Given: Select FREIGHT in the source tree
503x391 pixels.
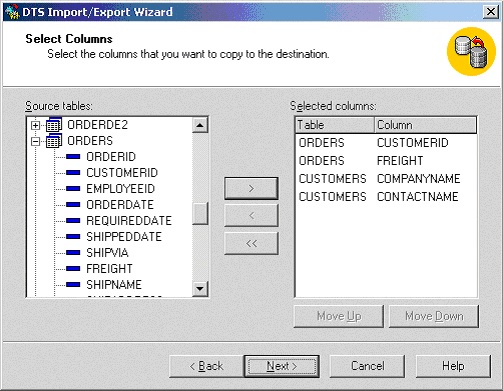Looking at the screenshot, I should click(x=109, y=269).
